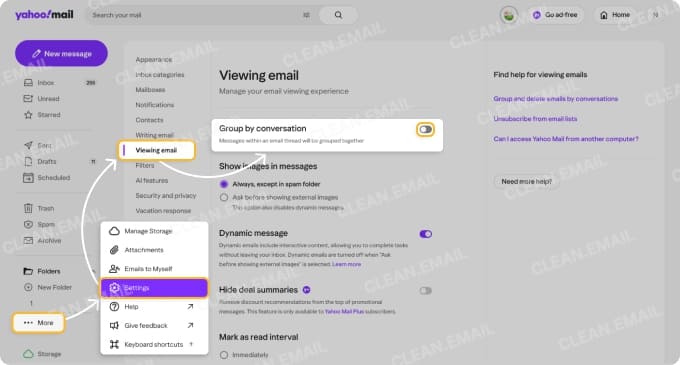Click the Go ad free button

(555, 15)
